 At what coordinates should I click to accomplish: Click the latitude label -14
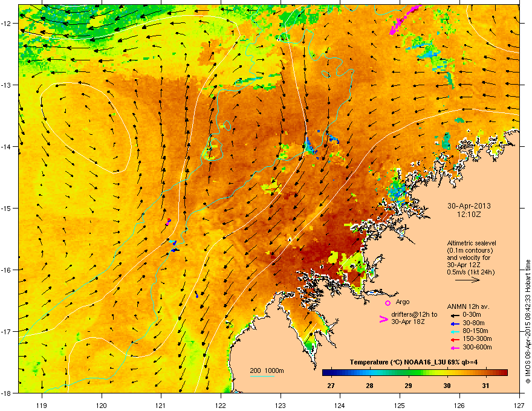(6, 146)
